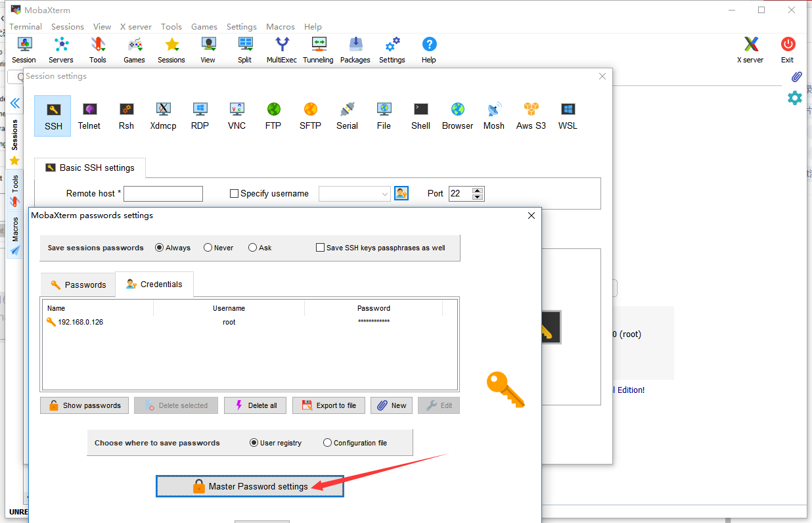
Task: Open the Basic SSH settings tab
Action: point(90,168)
